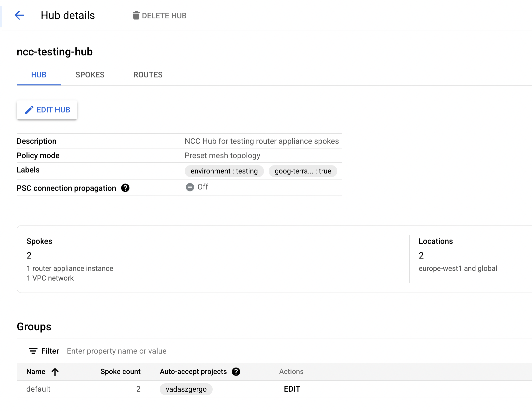Click the Edit Hub pencil icon

pyautogui.click(x=29, y=110)
